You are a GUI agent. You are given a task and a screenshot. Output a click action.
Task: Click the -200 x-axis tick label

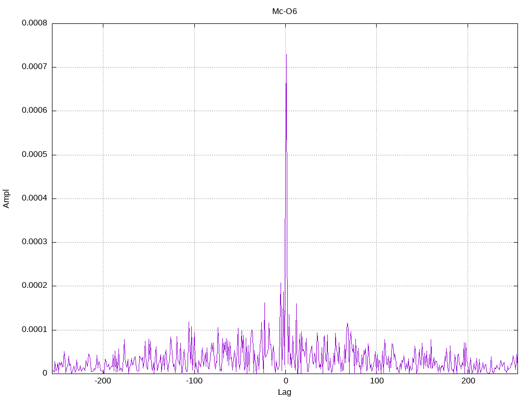[x=103, y=381]
